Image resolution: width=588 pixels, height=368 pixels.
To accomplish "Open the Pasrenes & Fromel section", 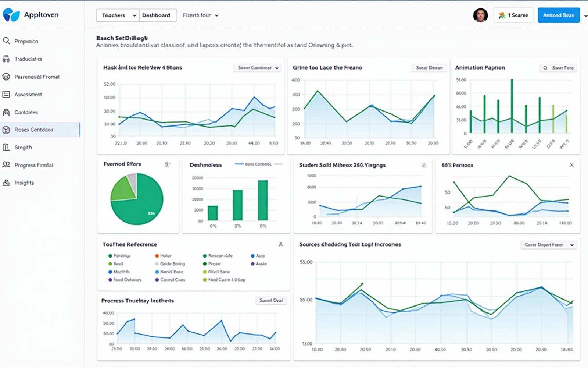I will tap(37, 77).
